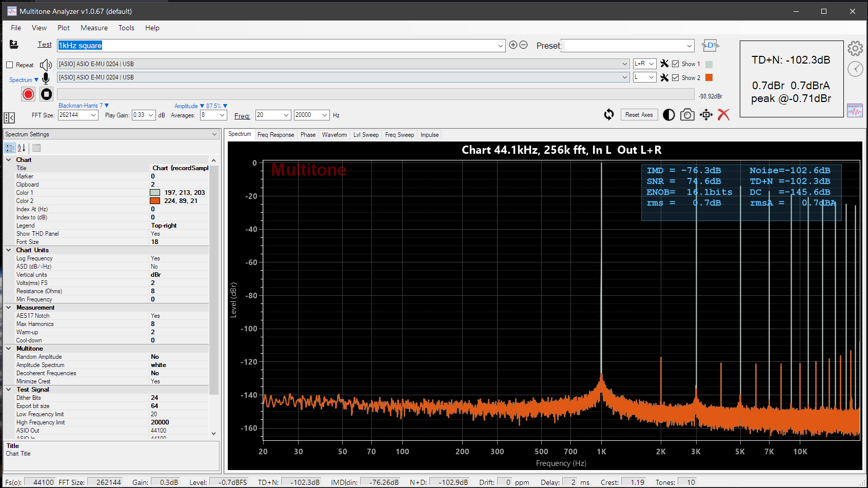Click the Reset Axes button

pos(639,115)
